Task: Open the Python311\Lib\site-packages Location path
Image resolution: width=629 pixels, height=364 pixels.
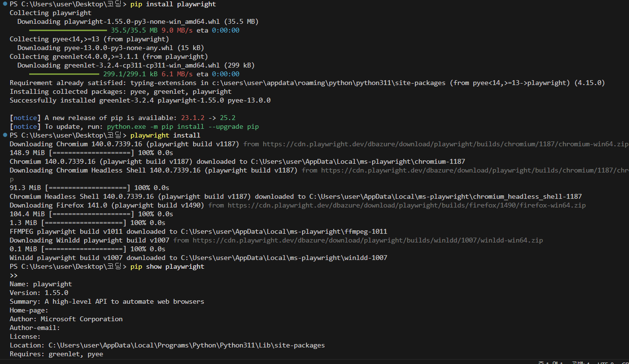Action: (187, 345)
